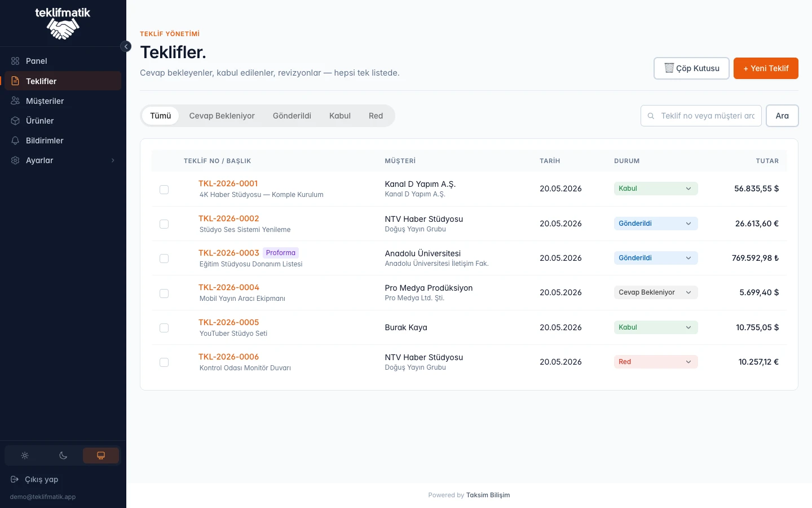The height and width of the screenshot is (508, 812).
Task: Click the magnifier icon in the search field
Action: click(x=651, y=116)
